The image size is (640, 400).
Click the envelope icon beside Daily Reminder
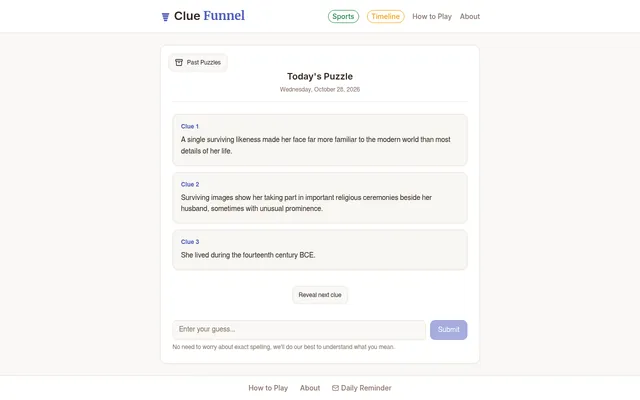(335, 388)
